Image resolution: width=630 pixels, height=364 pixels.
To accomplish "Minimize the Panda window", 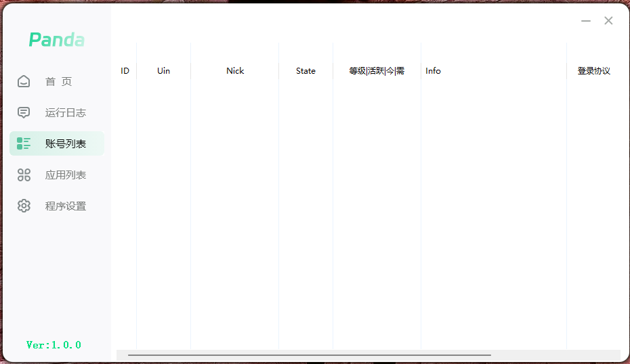I will (x=586, y=21).
